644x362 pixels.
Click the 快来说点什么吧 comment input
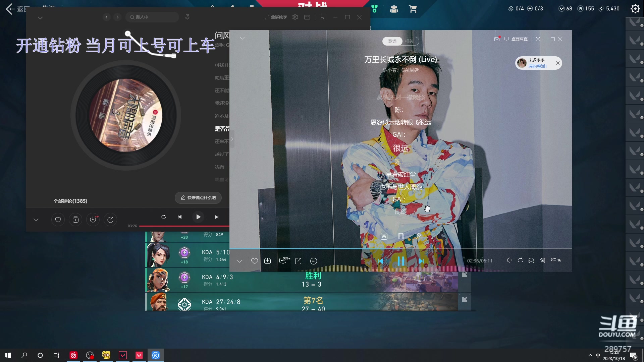(x=198, y=198)
